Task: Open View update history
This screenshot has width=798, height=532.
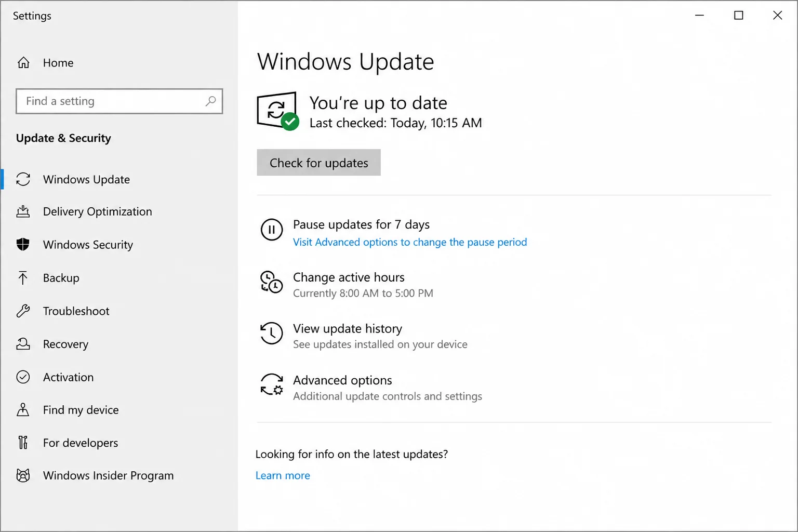Action: click(x=348, y=329)
